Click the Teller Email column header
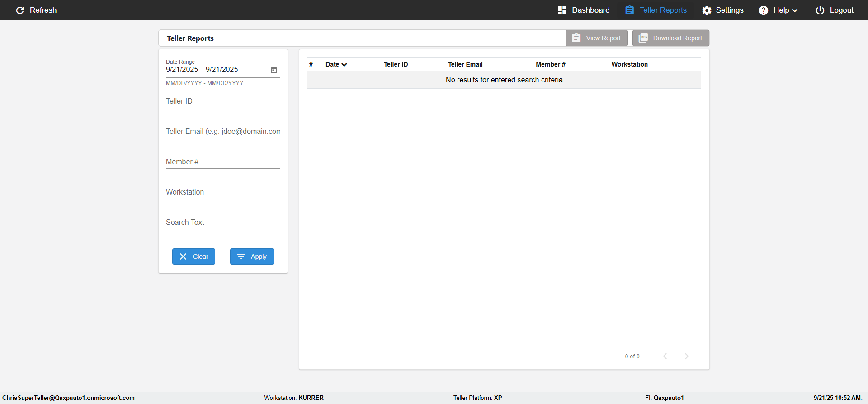Image resolution: width=868 pixels, height=404 pixels. click(465, 64)
